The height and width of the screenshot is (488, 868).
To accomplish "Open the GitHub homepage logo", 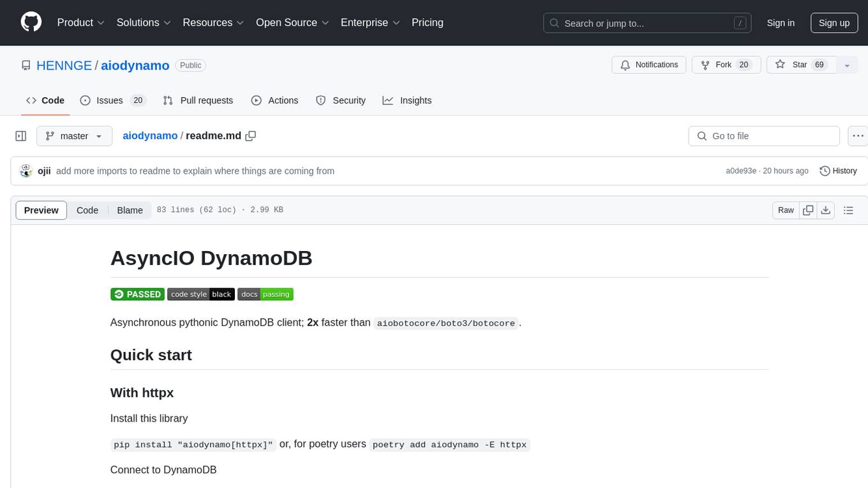I will [x=31, y=22].
